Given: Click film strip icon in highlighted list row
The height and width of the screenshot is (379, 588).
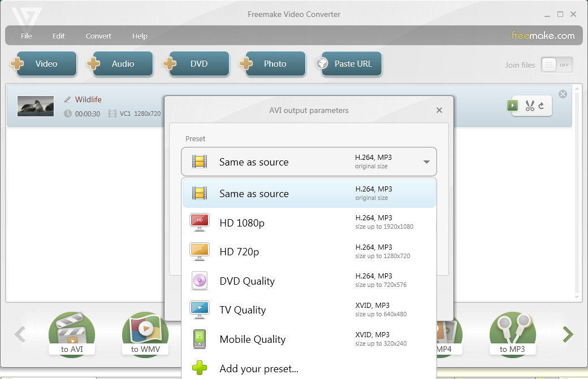Looking at the screenshot, I should click(x=200, y=193).
